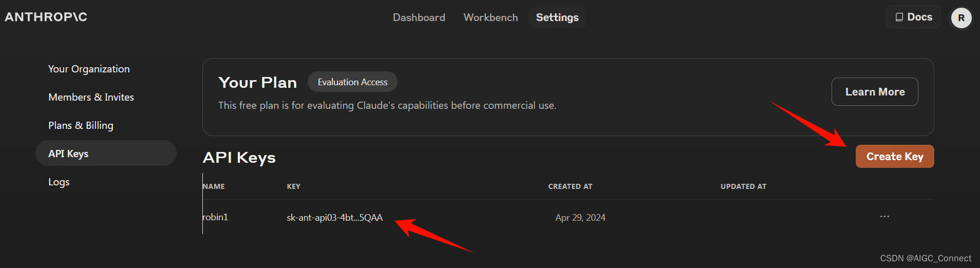980x268 pixels.
Task: Open Your Organization settings
Action: [x=89, y=69]
